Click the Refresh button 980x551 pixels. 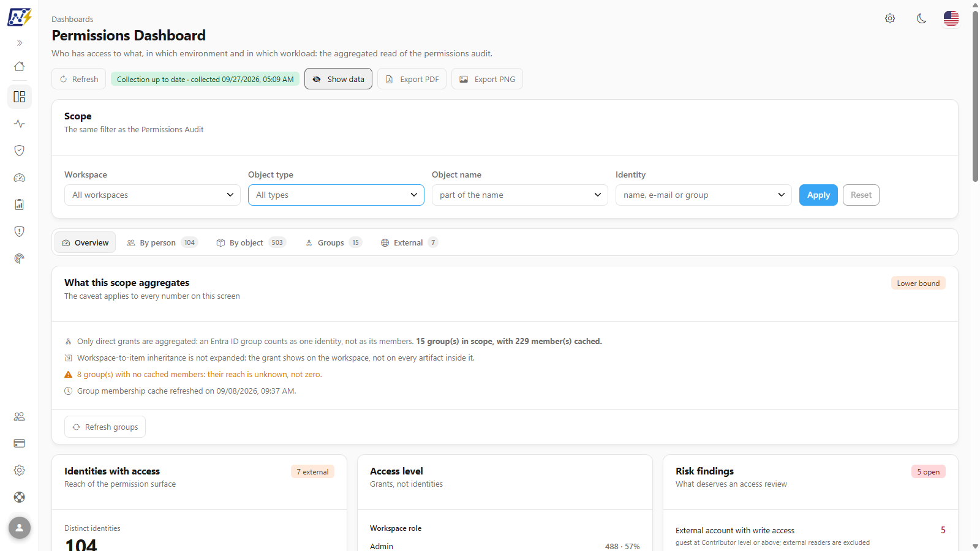pyautogui.click(x=79, y=79)
